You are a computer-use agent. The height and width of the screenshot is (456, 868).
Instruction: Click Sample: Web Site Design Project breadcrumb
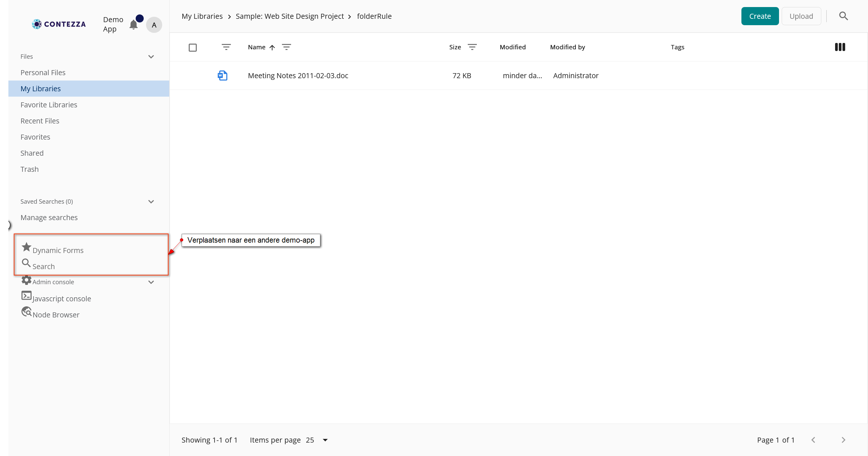click(289, 16)
